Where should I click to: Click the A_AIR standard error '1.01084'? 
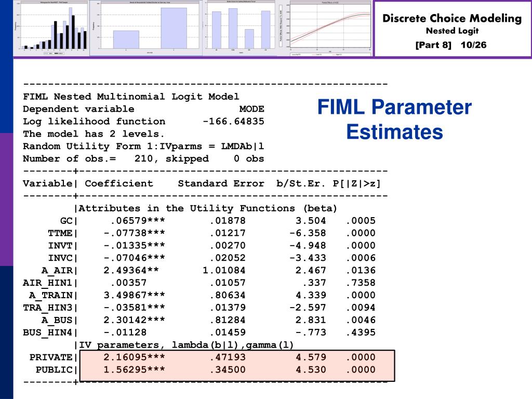224,270
